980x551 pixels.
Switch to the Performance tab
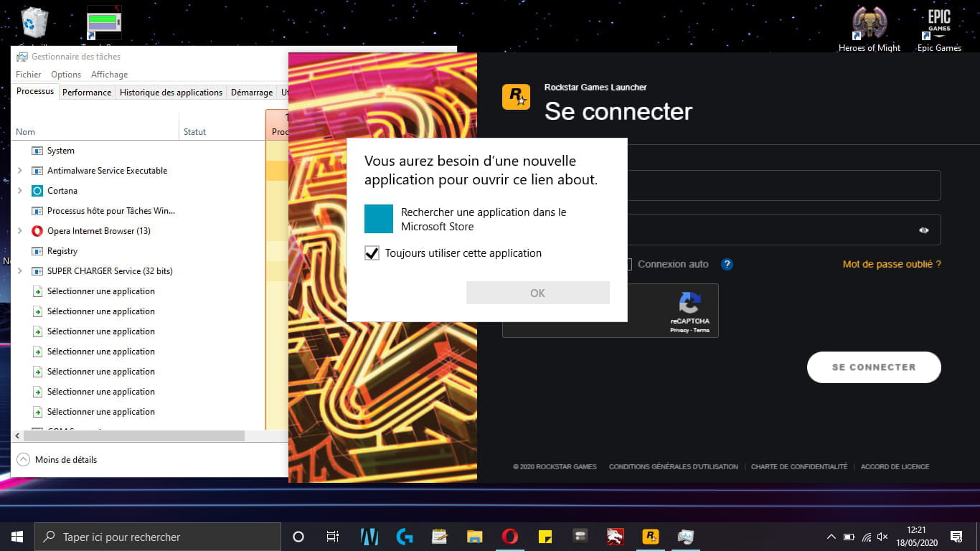click(87, 93)
